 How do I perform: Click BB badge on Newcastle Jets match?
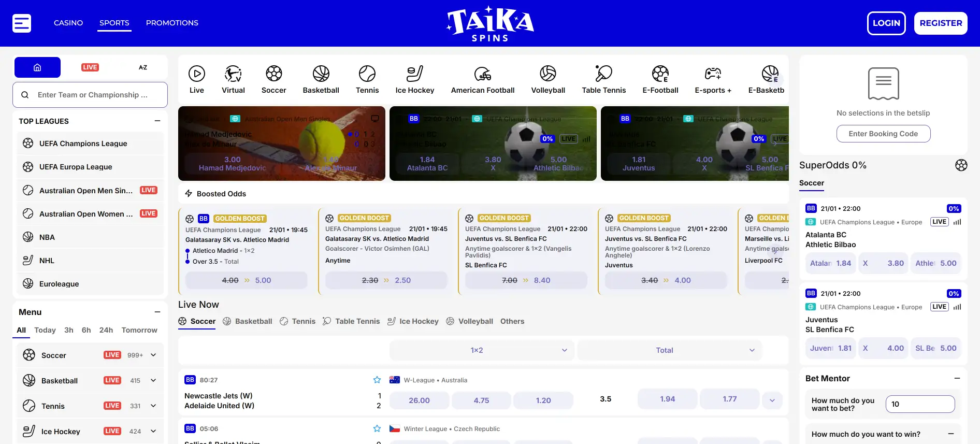(190, 380)
